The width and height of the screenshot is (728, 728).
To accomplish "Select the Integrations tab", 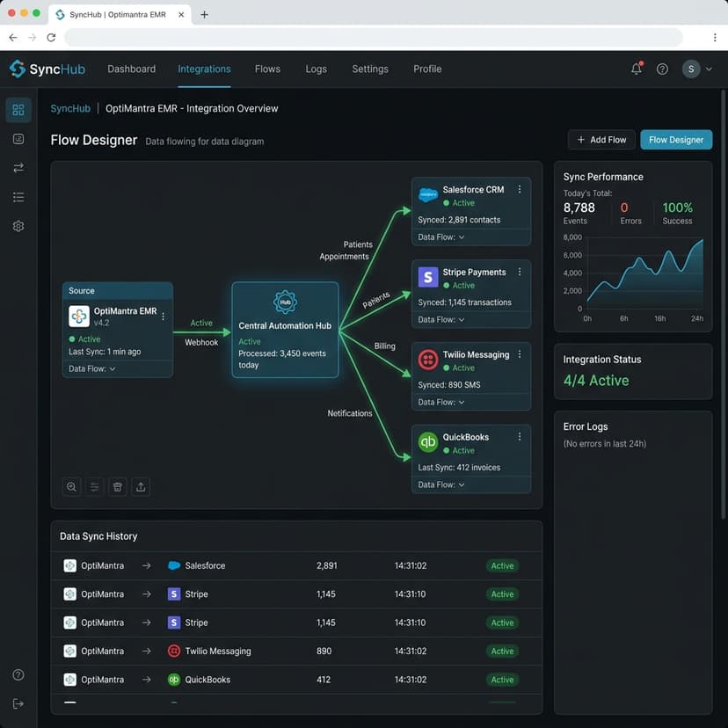I will pos(204,69).
